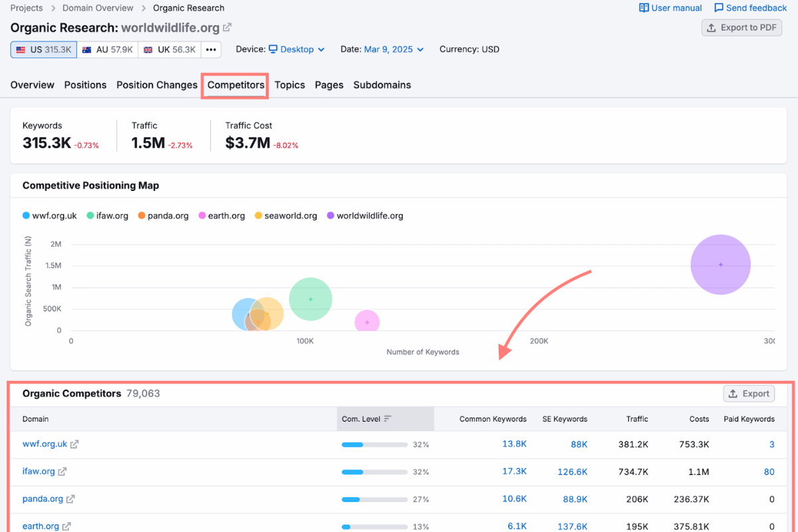Switch to AU 57.9K database
Screen dimensions: 798x532
107,49
